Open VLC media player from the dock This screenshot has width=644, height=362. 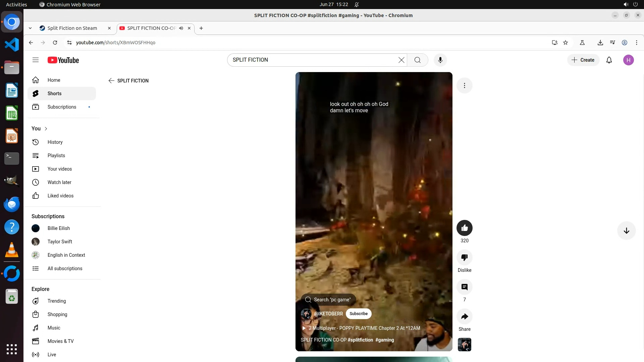pyautogui.click(x=12, y=250)
